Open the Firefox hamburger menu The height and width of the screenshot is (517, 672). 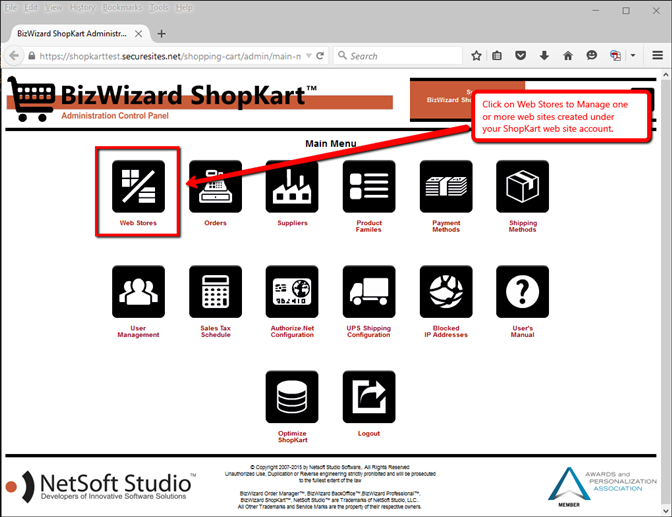click(x=658, y=56)
